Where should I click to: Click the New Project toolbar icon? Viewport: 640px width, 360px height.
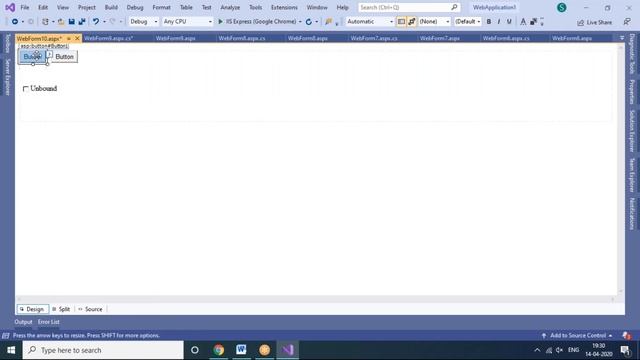[45, 22]
